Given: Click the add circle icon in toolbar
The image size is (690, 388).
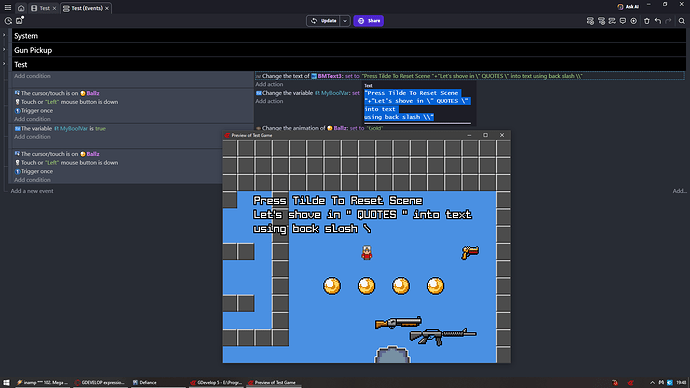Looking at the screenshot, I should pyautogui.click(x=634, y=21).
